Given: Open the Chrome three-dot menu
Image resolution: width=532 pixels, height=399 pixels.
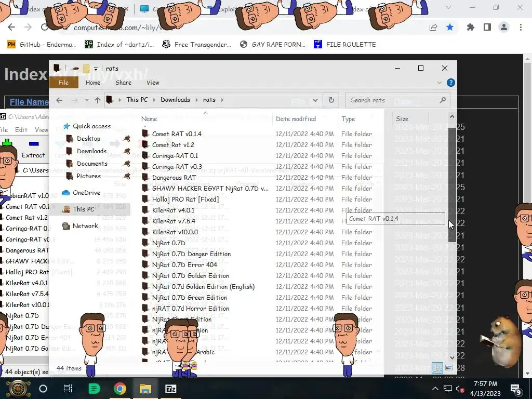Looking at the screenshot, I should pyautogui.click(x=521, y=27).
